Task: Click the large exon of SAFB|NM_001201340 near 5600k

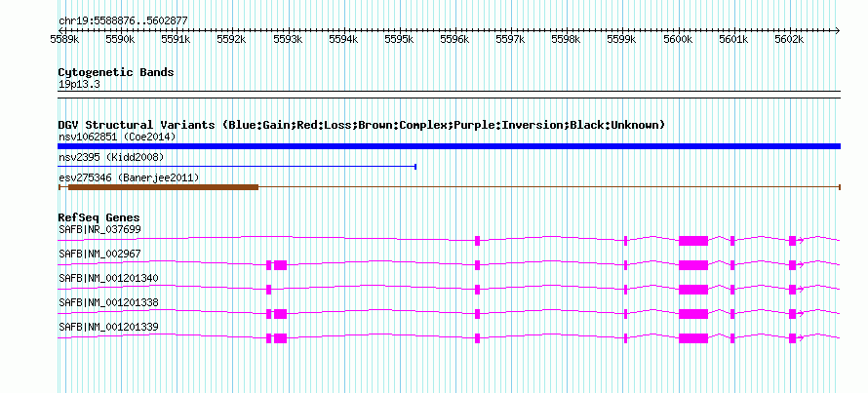Action: 693,289
